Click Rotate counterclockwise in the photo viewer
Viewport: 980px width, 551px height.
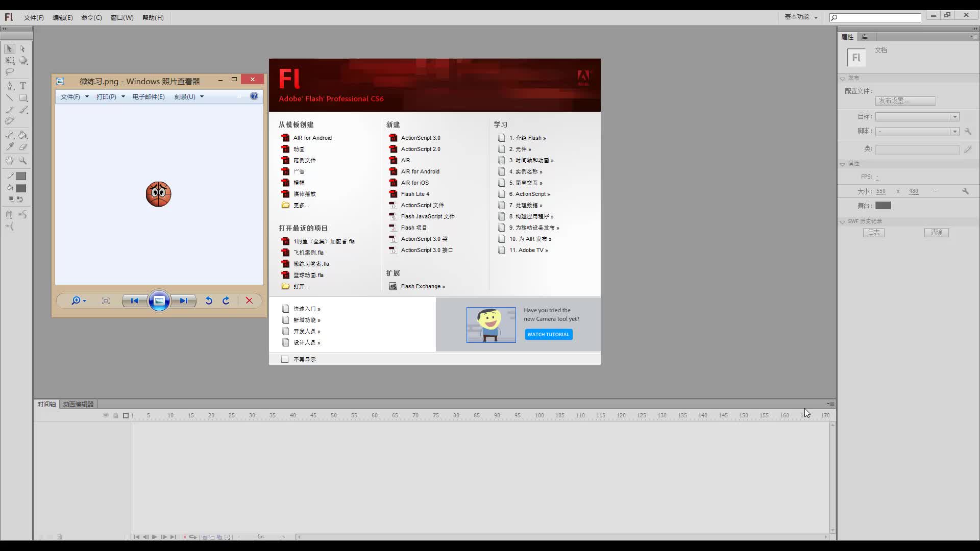click(209, 301)
